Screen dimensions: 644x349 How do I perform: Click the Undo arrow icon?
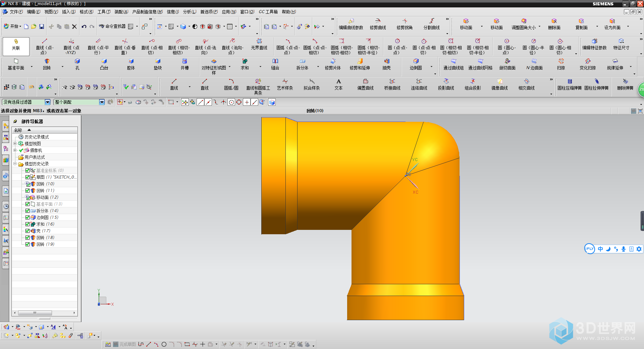84,26
